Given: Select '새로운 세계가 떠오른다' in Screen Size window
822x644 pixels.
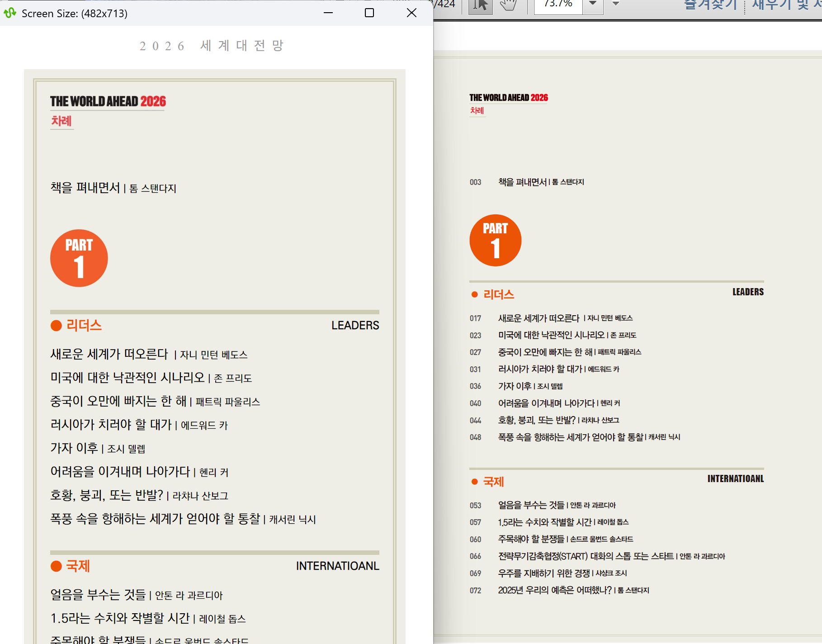Looking at the screenshot, I should [109, 354].
